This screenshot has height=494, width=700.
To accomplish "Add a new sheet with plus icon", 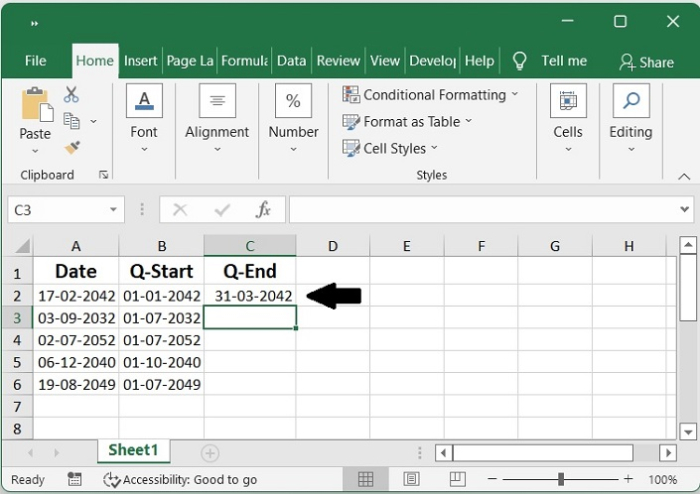I will tap(210, 453).
